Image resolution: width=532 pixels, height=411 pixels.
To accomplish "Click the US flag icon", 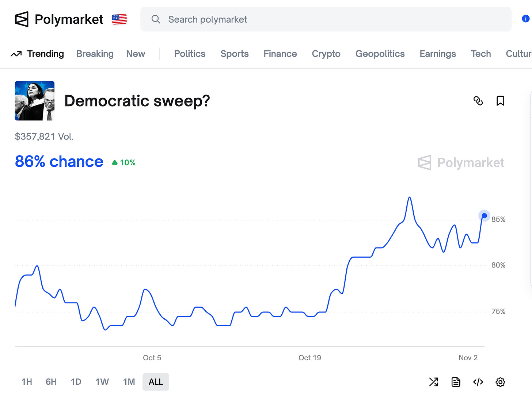I will [x=119, y=19].
